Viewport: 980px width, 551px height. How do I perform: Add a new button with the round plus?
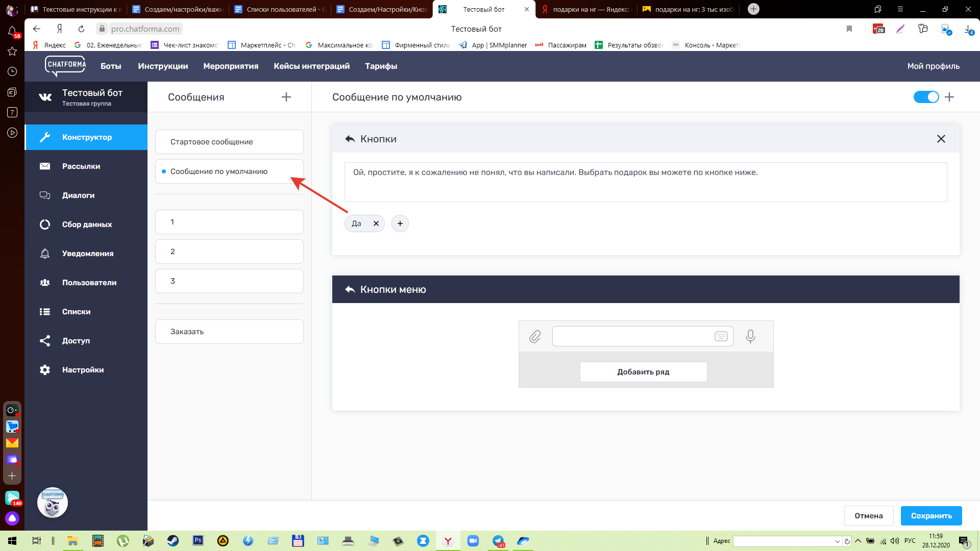tap(400, 223)
